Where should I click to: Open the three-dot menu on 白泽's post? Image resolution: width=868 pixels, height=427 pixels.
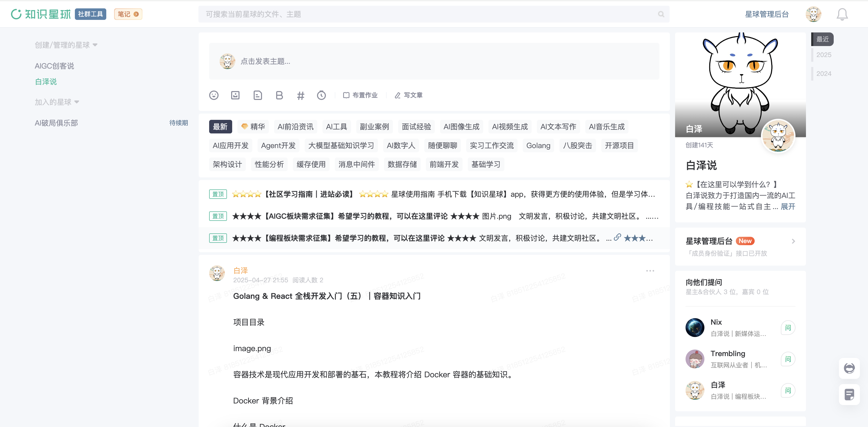tap(650, 271)
